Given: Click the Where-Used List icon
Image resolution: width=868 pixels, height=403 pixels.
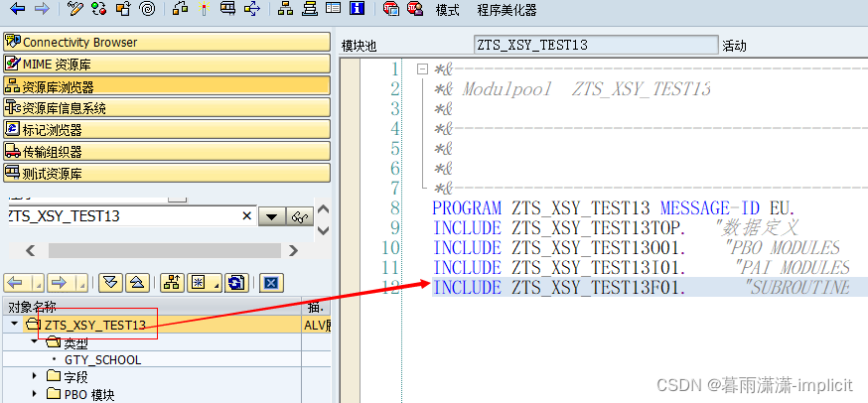Looking at the screenshot, I should click(x=252, y=9).
